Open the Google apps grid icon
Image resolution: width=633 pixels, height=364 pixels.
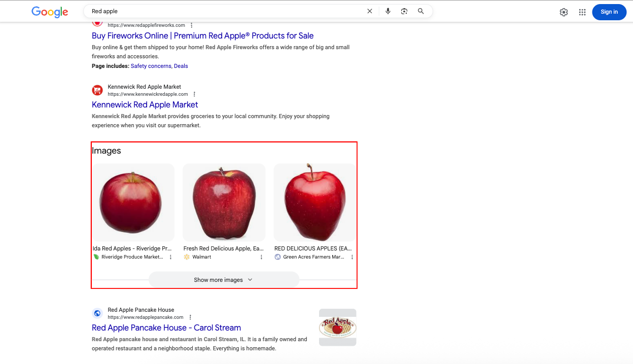click(582, 12)
